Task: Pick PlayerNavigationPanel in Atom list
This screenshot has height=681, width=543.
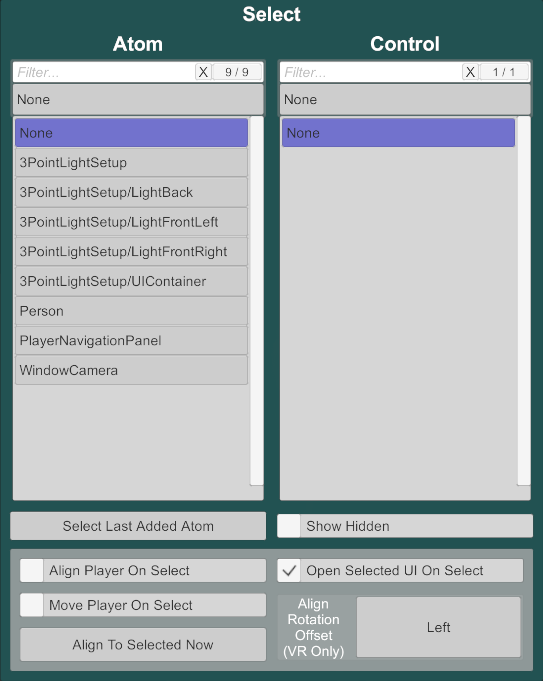Action: pos(131,340)
